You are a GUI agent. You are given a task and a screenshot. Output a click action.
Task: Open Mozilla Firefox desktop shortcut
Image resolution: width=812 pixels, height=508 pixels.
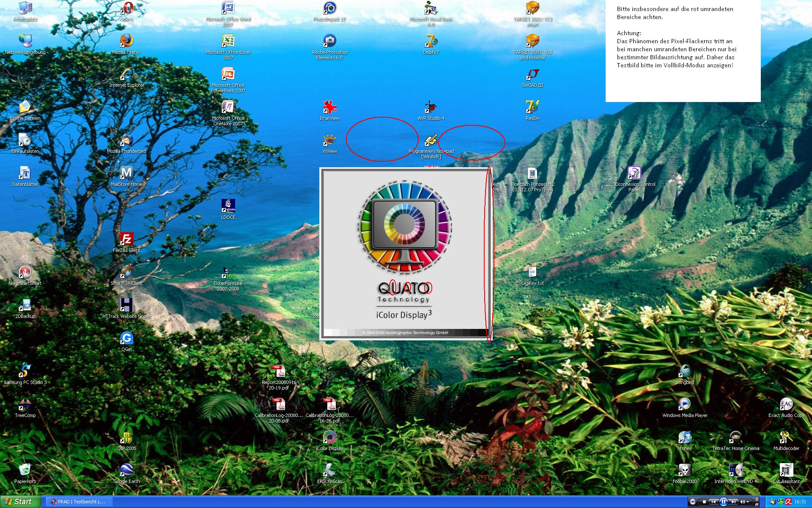click(126, 41)
